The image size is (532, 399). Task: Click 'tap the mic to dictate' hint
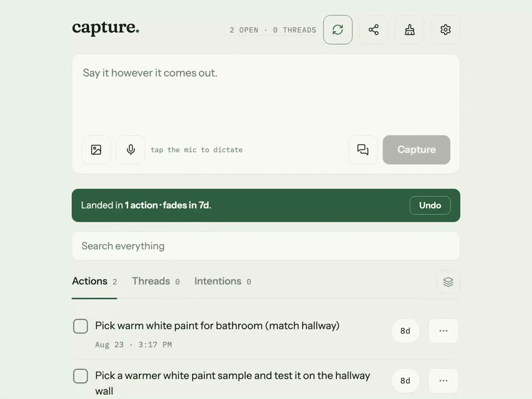(x=196, y=150)
